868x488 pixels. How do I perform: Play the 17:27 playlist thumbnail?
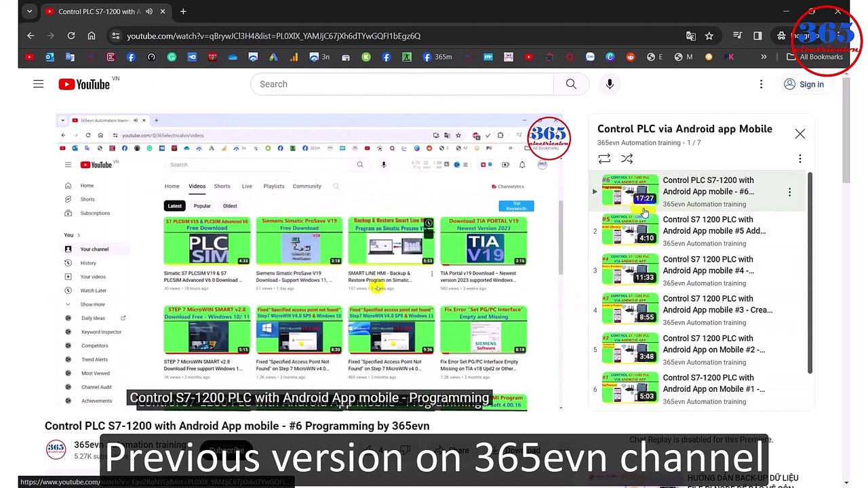pyautogui.click(x=630, y=192)
